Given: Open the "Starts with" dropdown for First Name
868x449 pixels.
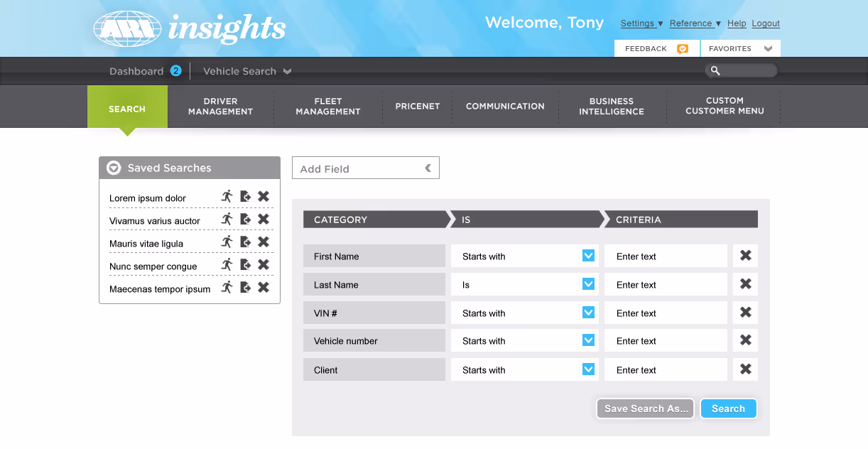Looking at the screenshot, I should pyautogui.click(x=588, y=255).
